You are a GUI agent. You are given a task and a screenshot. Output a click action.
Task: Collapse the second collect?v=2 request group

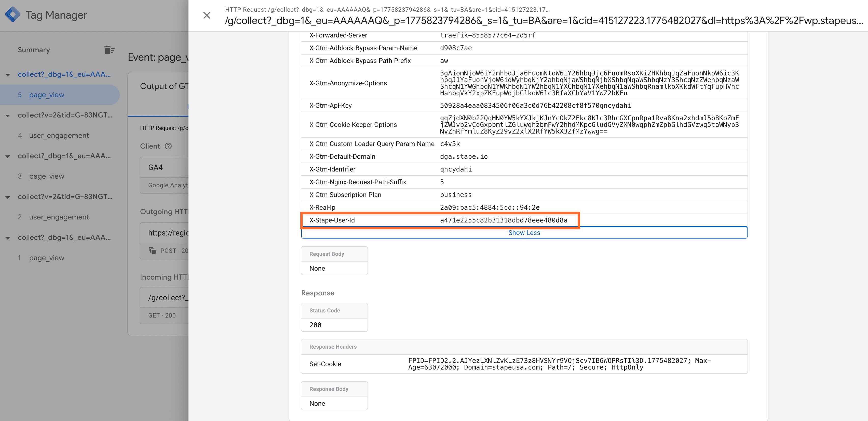pos(7,196)
